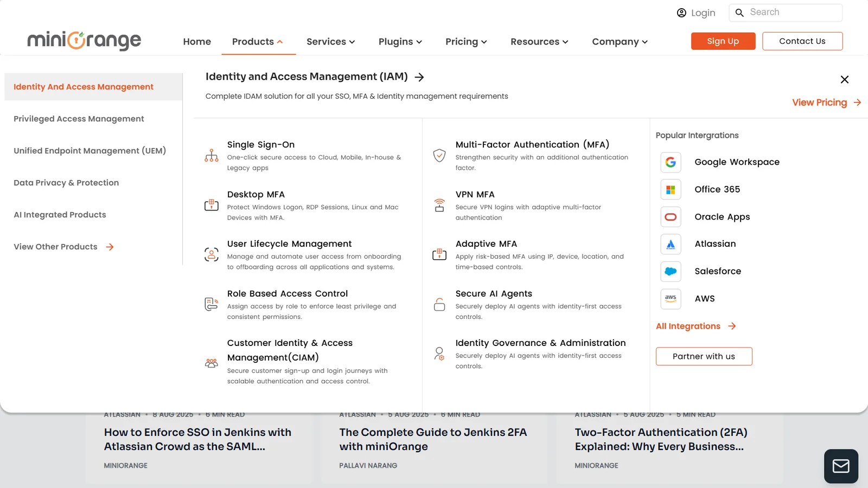Click the Customer Identity (CIAM) people icon

(212, 363)
